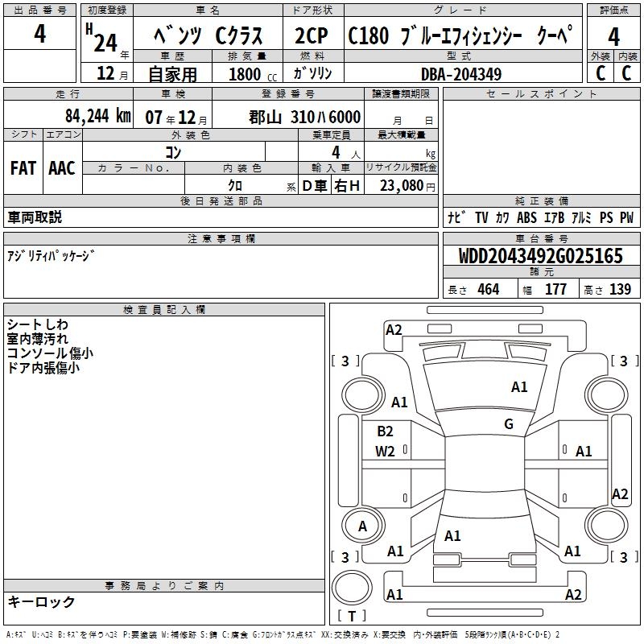The width and height of the screenshot is (644, 644).
Task: Select exterior color value コン
Action: 173,152
